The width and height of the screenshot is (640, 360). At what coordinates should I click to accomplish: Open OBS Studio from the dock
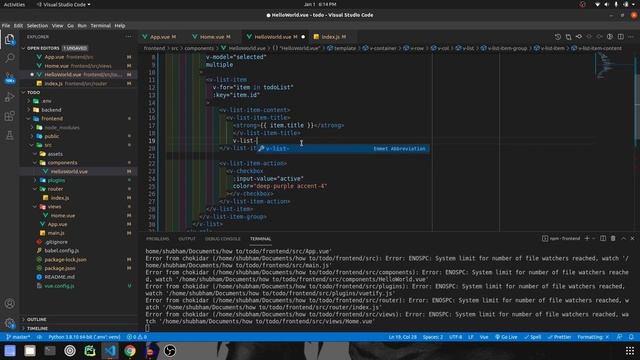[170, 351]
